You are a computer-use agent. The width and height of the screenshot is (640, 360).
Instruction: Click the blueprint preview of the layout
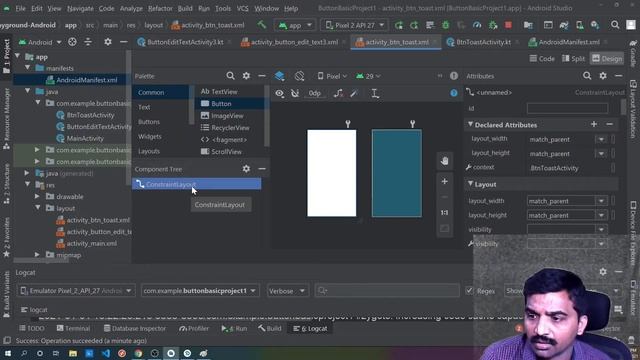[397, 173]
